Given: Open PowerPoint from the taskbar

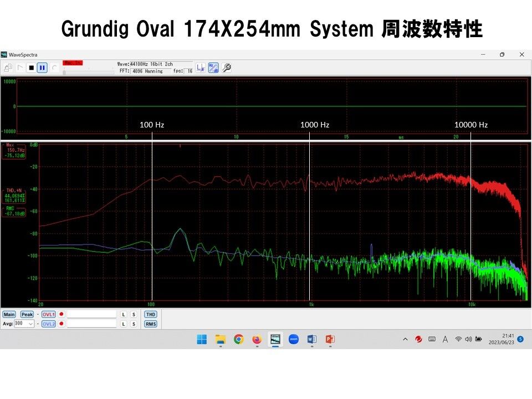Looking at the screenshot, I should 330,339.
